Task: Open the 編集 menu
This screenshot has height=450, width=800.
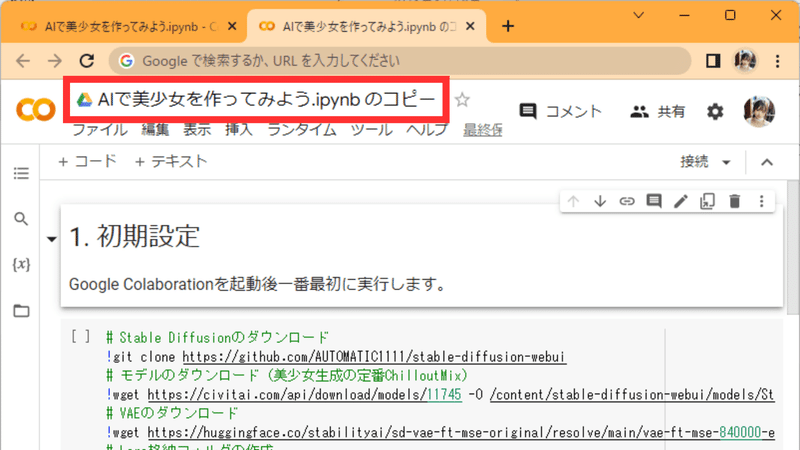Action: [155, 130]
